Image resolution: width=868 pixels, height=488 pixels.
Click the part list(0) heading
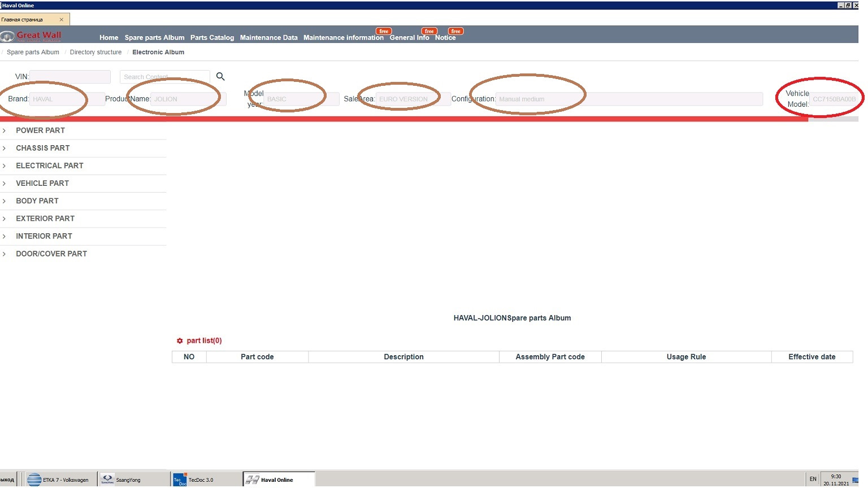204,341
